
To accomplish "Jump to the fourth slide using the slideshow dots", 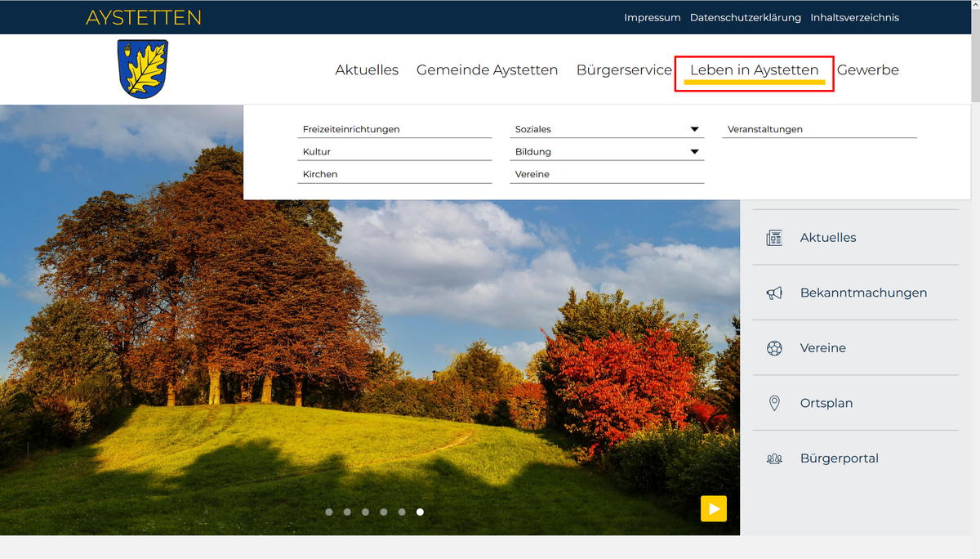I will click(384, 512).
